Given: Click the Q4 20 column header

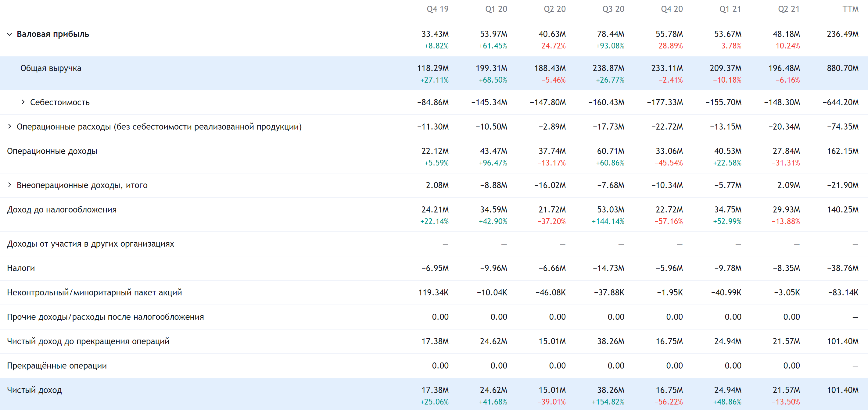Looking at the screenshot, I should (x=672, y=9).
